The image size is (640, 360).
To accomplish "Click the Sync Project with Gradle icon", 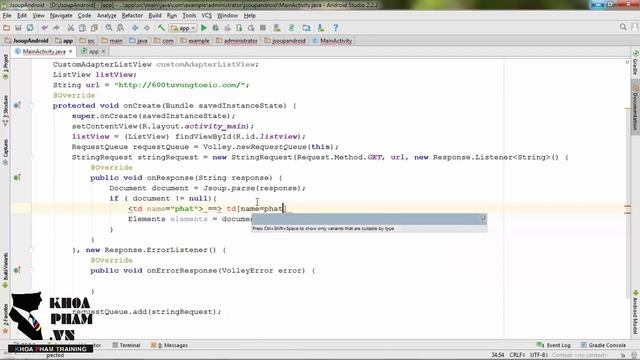I will (x=291, y=28).
